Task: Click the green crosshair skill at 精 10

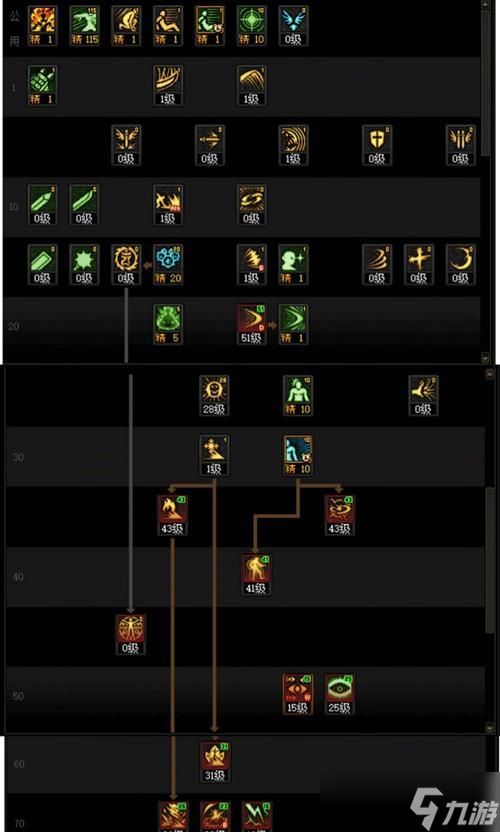Action: (252, 26)
